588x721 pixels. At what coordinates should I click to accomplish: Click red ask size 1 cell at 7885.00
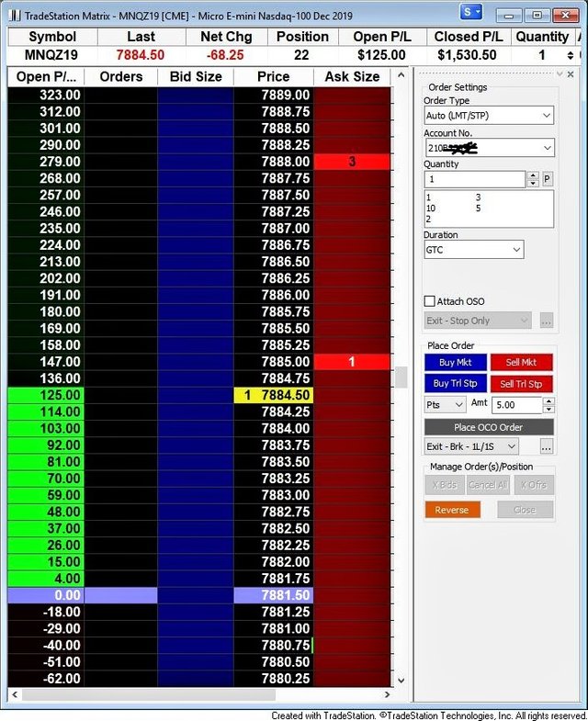click(352, 362)
